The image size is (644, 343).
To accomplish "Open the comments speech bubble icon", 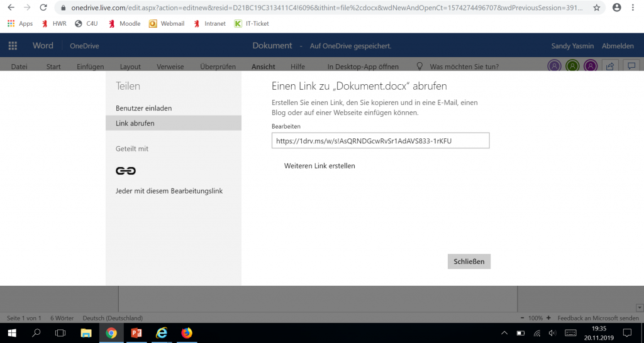I will point(632,66).
